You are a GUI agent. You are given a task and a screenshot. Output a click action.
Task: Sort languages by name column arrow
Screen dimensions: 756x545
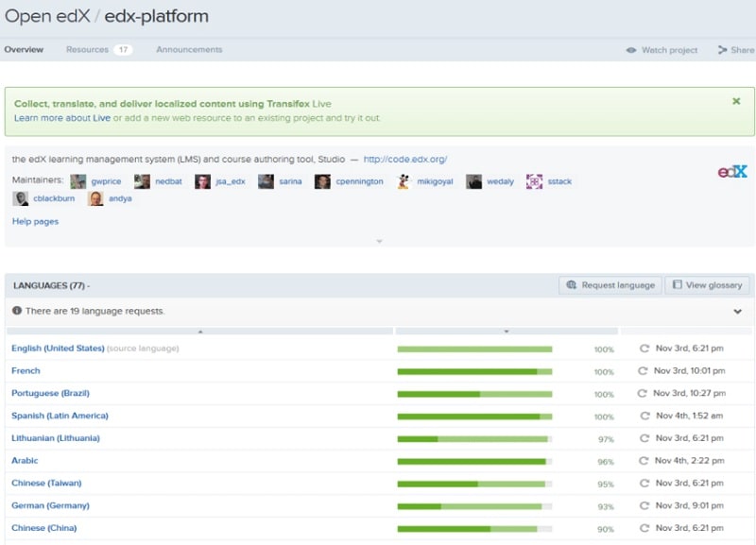(199, 332)
